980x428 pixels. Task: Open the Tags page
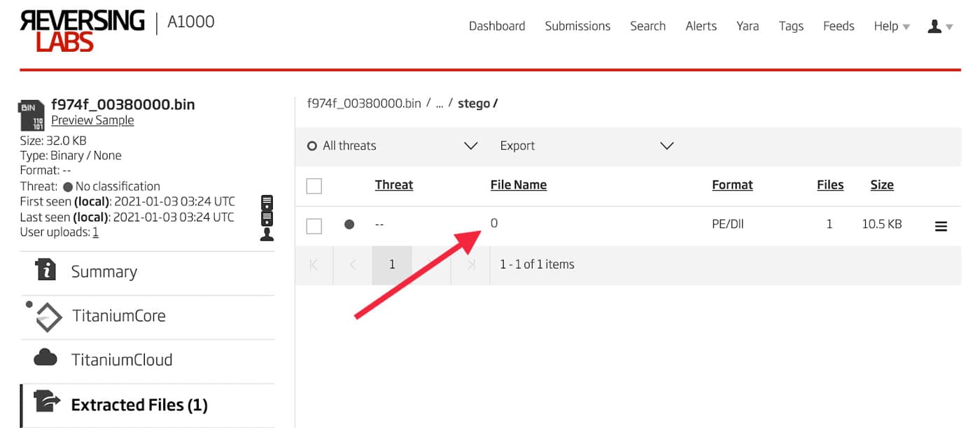click(791, 26)
